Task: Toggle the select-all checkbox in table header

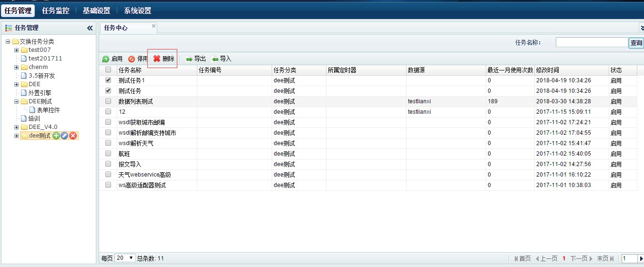Action: click(108, 70)
